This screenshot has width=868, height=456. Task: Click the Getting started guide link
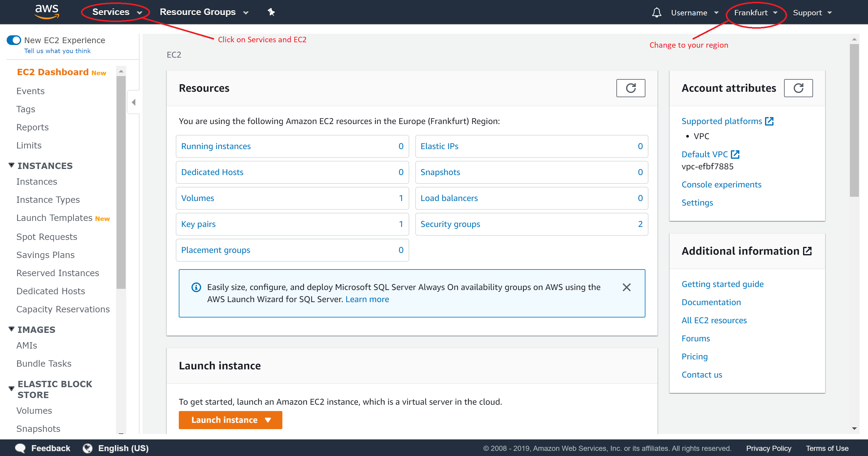723,283
